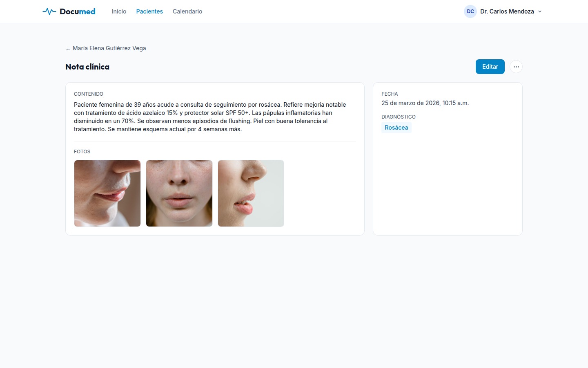Return to María Elena Gutiérrez Vega profile

[109, 48]
